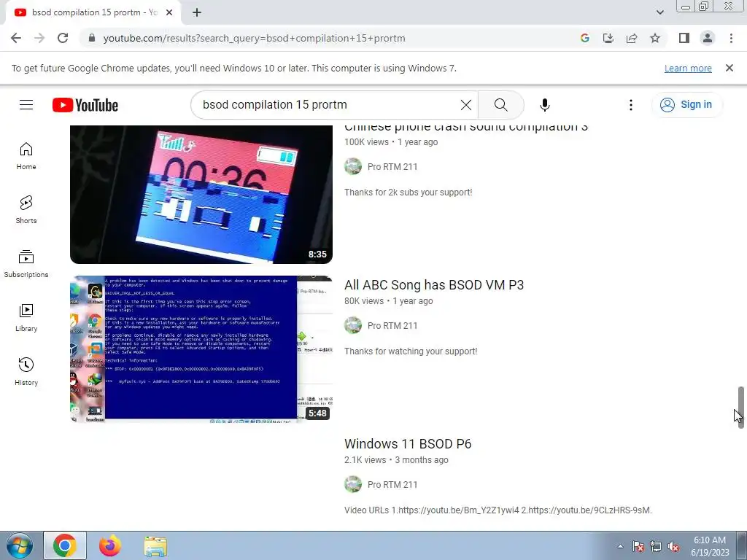Go back to the previous page
The width and height of the screenshot is (747, 560).
(16, 38)
